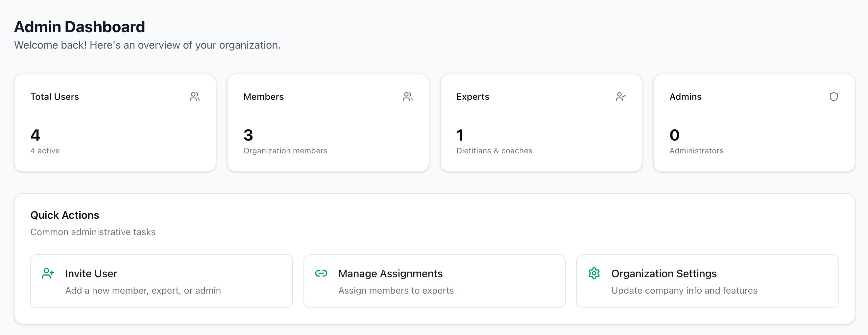Click the members count of 3

coord(248,135)
